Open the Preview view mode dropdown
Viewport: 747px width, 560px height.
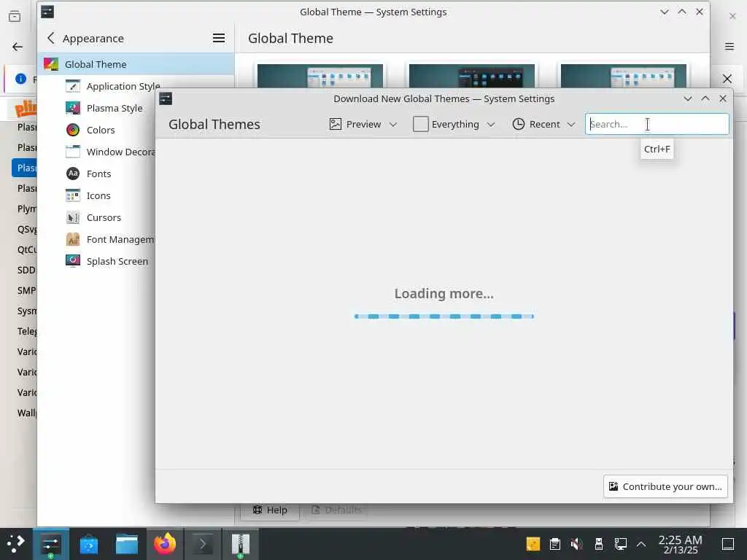[363, 124]
